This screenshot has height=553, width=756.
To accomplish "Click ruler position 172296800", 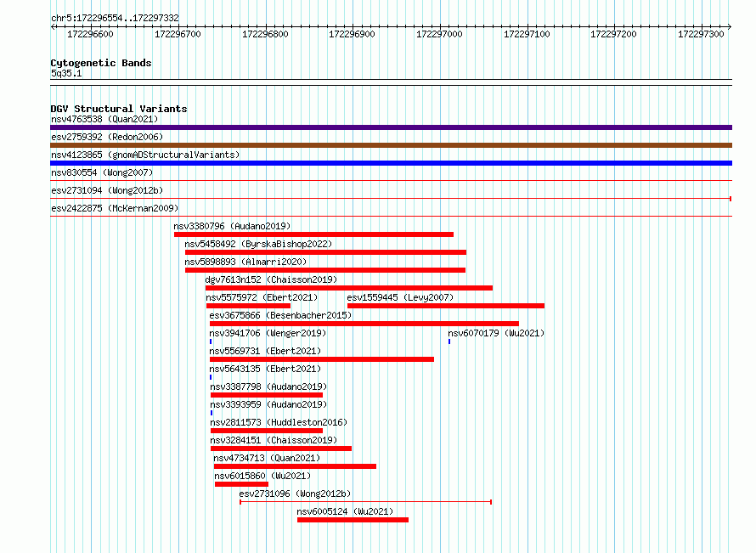I will 265,34.
